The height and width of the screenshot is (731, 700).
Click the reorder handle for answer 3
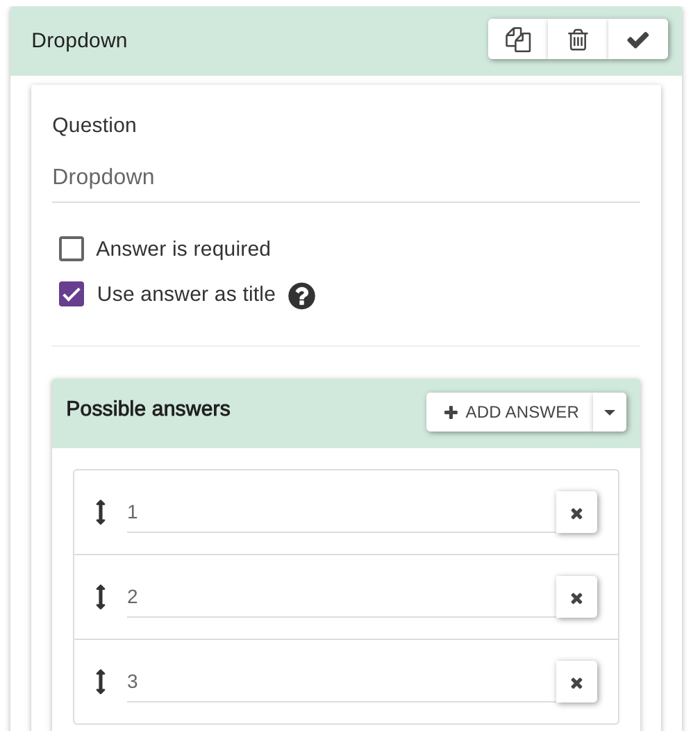[x=101, y=682]
